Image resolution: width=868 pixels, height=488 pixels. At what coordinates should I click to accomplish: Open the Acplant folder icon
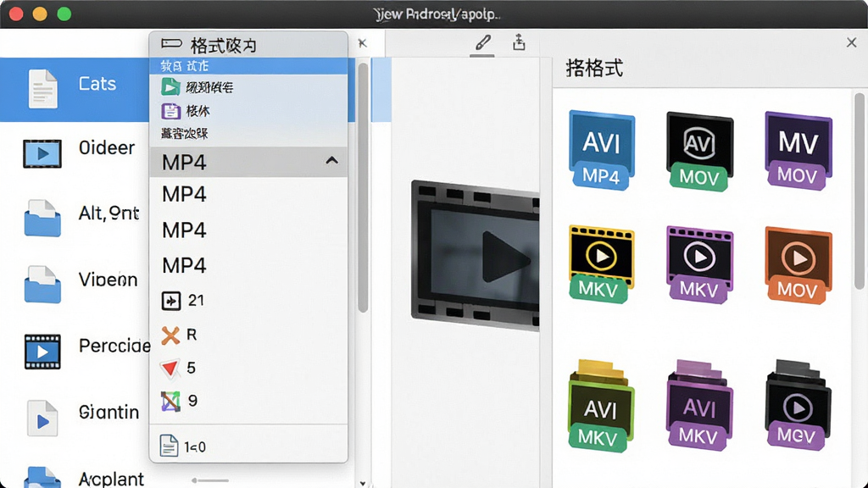tap(42, 478)
